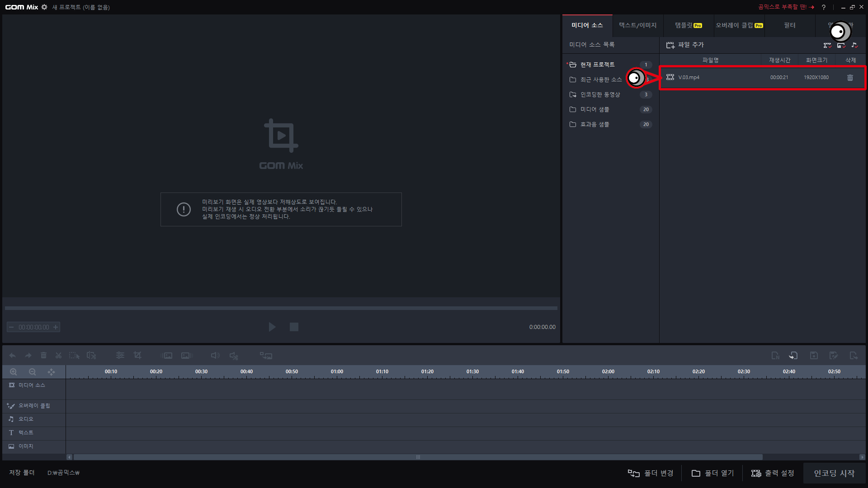Click the 파일 추가 add file button

(x=685, y=45)
